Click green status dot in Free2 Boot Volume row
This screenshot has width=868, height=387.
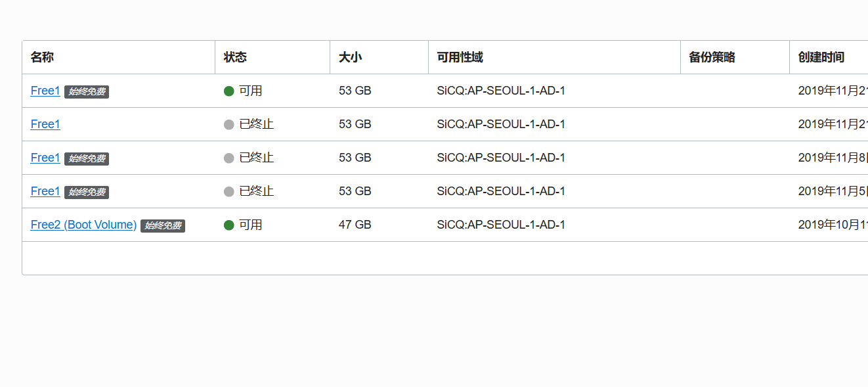pyautogui.click(x=229, y=225)
